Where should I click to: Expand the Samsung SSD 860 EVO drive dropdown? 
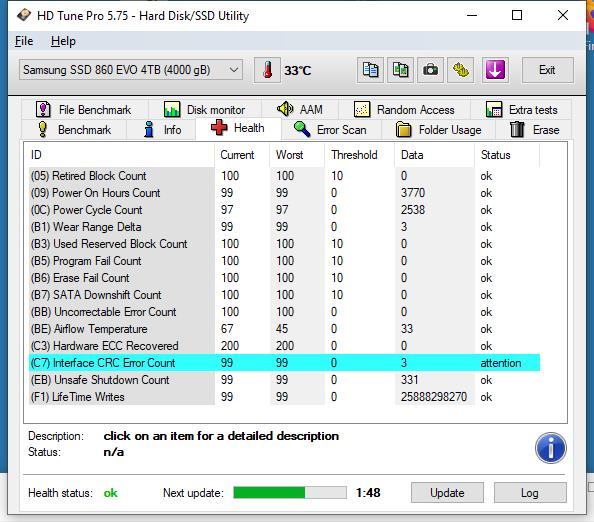(x=131, y=70)
